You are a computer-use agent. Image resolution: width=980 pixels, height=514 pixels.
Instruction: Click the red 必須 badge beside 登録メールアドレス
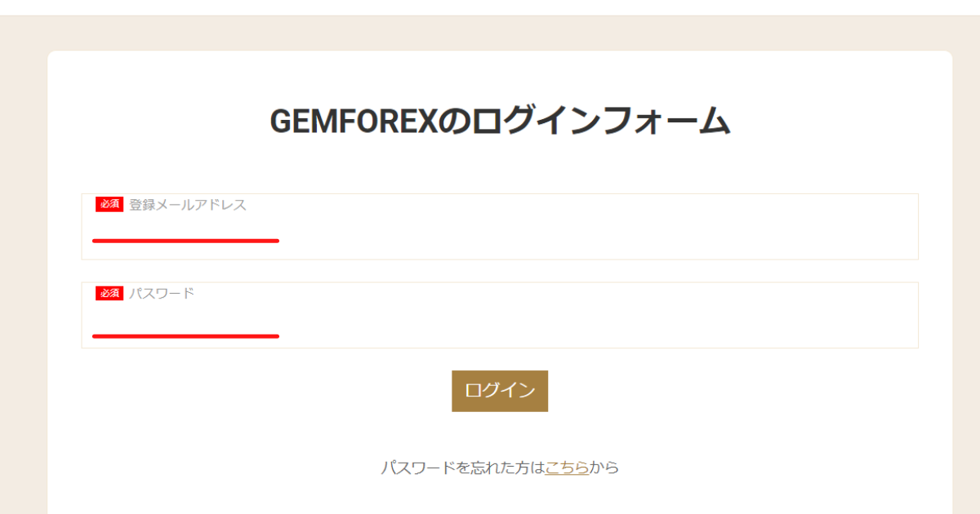[109, 206]
